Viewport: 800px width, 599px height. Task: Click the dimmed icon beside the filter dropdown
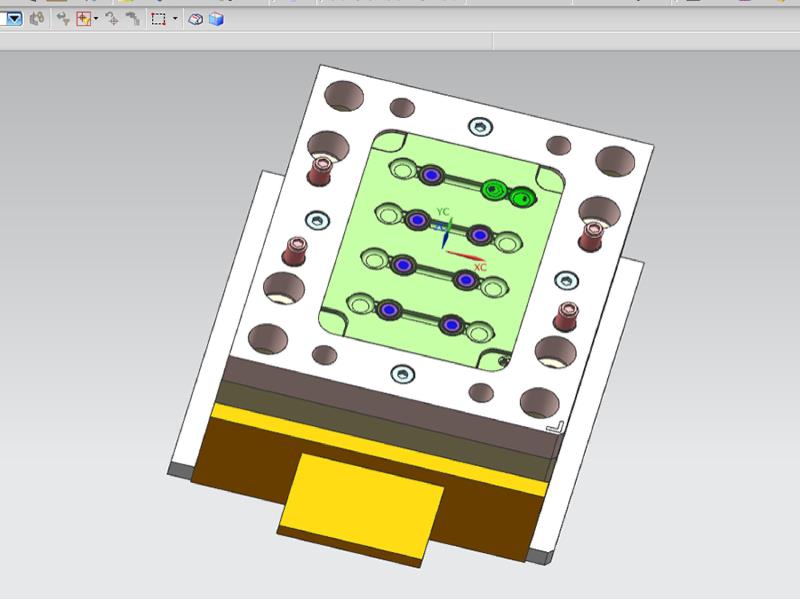coord(37,18)
